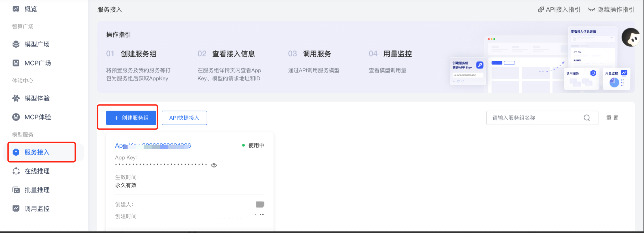644x233 pixels.
Task: Click the 操作指引 panel title
Action: [119, 35]
